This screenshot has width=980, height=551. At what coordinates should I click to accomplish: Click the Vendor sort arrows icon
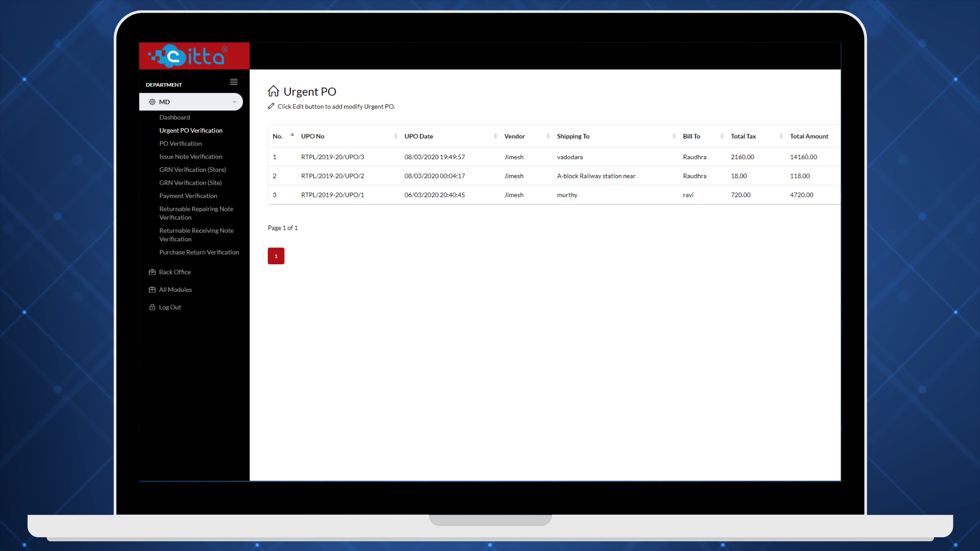[548, 136]
